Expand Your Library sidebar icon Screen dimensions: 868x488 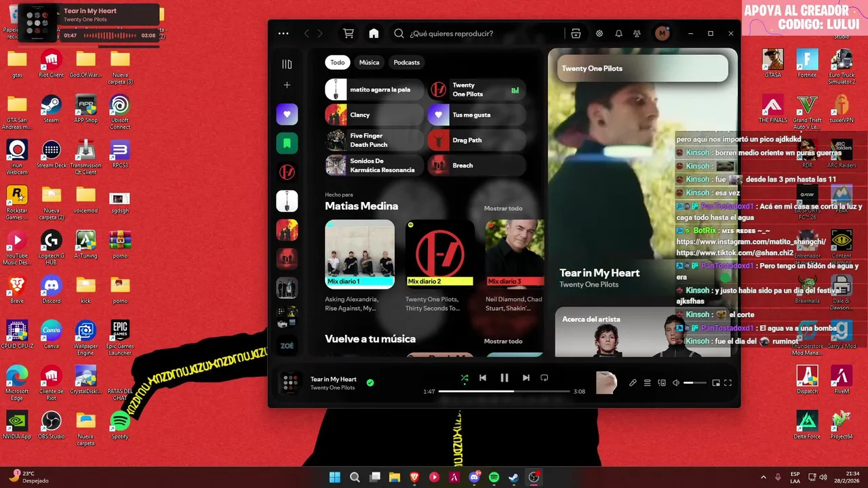coord(287,64)
